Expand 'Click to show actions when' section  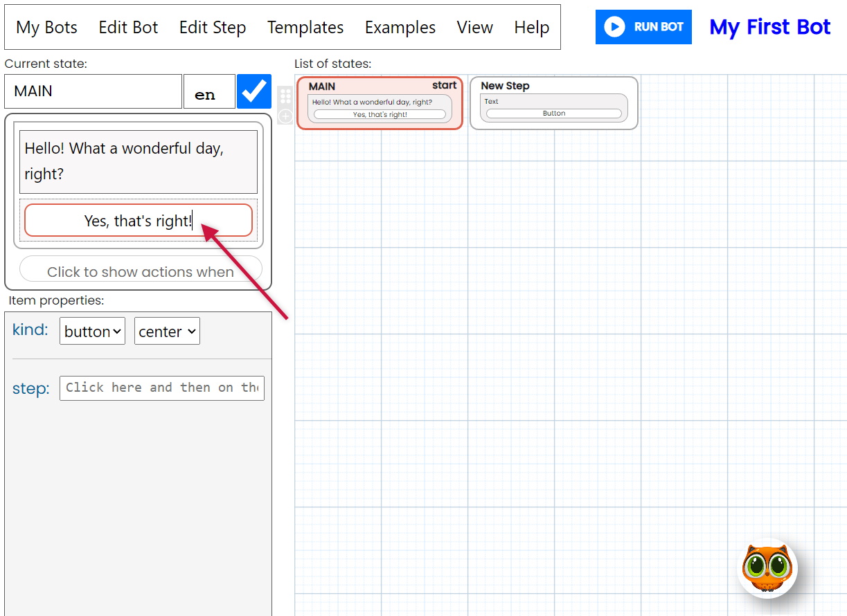click(141, 271)
